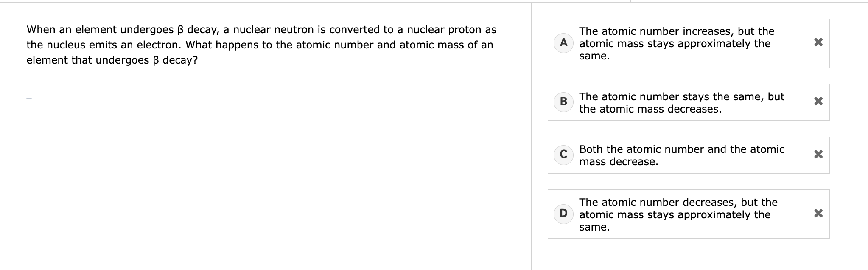The width and height of the screenshot is (868, 270).
Task: Select the circled letter A
Action: (x=563, y=43)
